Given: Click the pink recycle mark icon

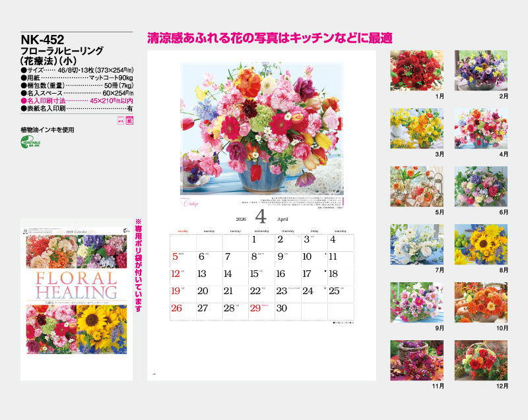Looking at the screenshot, I should click(121, 121).
